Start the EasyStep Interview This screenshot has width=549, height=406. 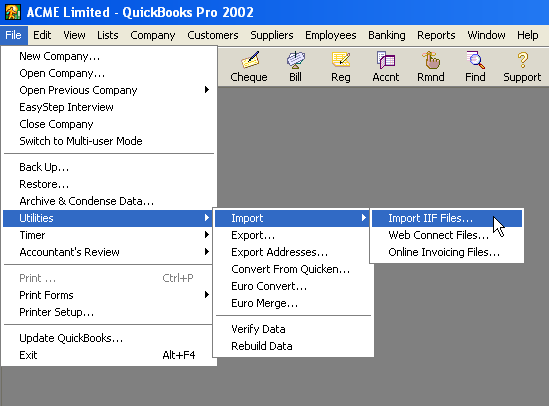click(x=109, y=107)
